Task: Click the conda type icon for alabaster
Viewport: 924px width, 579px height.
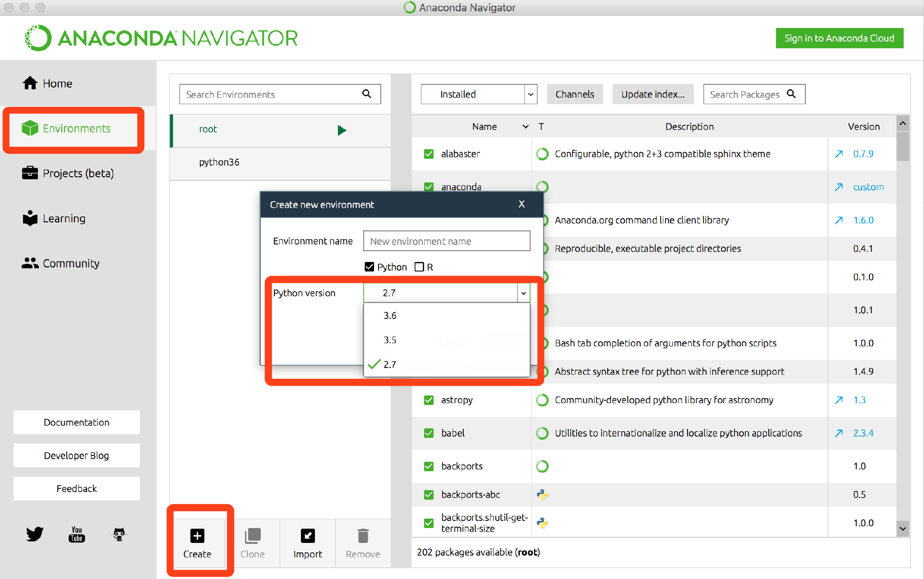Action: (x=542, y=154)
